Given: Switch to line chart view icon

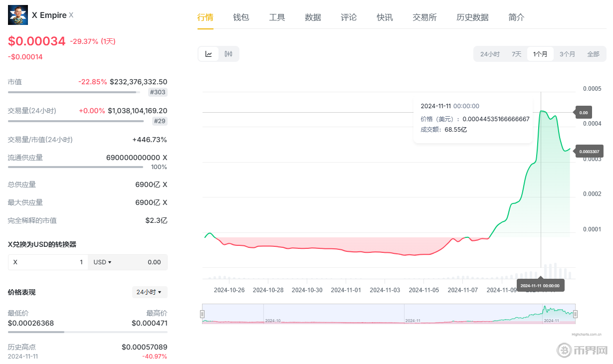Looking at the screenshot, I should coord(208,54).
